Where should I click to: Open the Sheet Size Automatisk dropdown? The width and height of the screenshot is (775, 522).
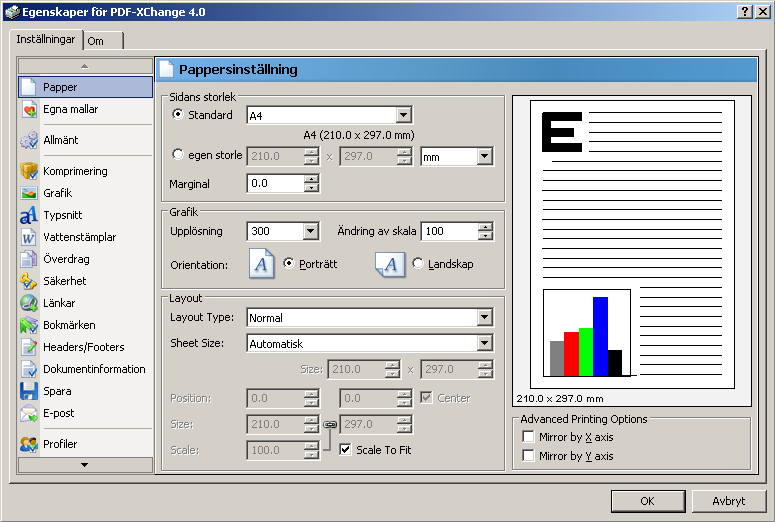click(484, 343)
